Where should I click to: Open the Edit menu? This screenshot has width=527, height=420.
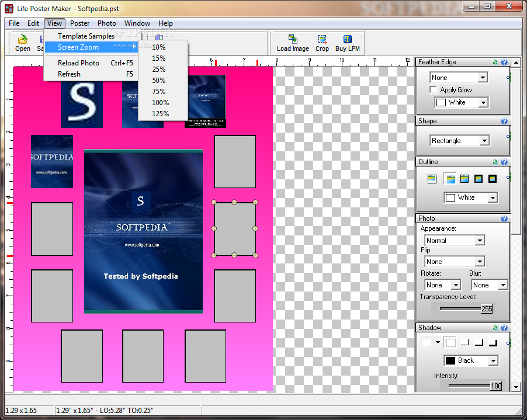tap(33, 23)
